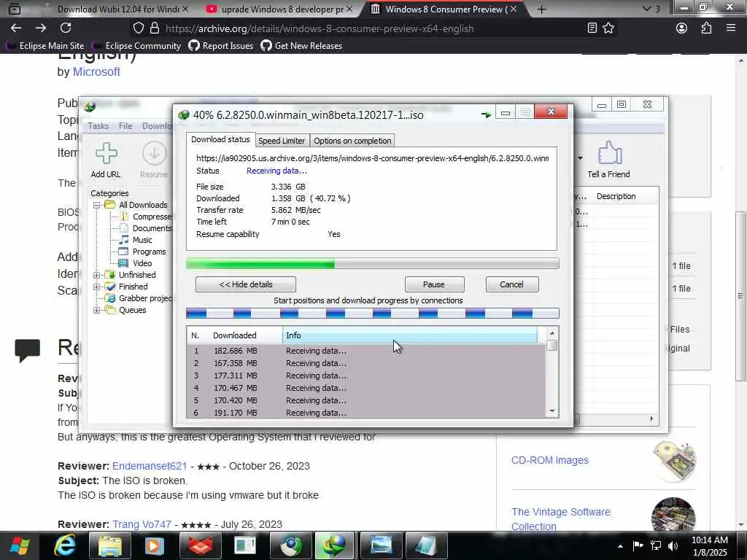Toggle reader view icon in address bar
Image resolution: width=747 pixels, height=560 pixels.
(592, 28)
